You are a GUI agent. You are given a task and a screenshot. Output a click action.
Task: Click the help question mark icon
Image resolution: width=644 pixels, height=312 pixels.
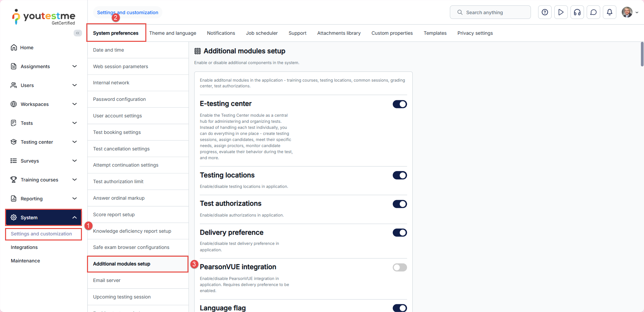click(x=545, y=12)
